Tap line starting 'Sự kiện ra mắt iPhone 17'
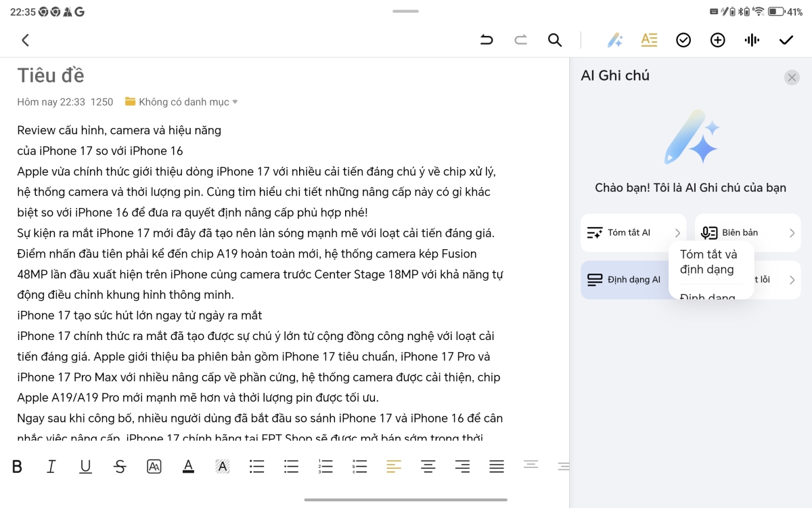 (x=256, y=233)
